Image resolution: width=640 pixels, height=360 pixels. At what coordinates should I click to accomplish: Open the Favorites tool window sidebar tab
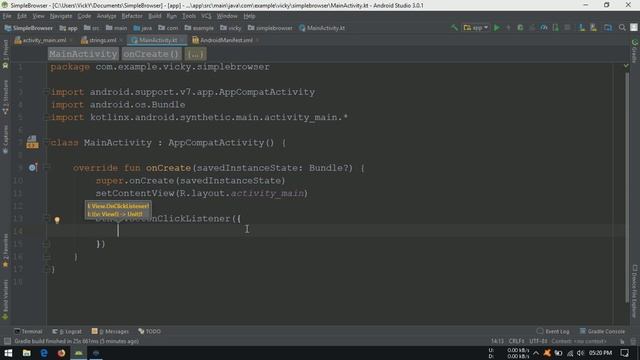point(5,251)
